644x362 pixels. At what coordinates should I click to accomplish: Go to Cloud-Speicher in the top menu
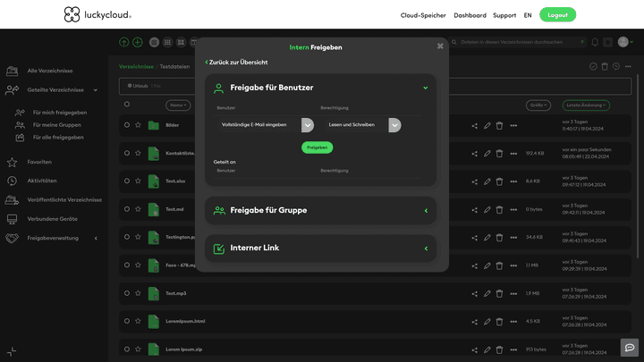[423, 15]
